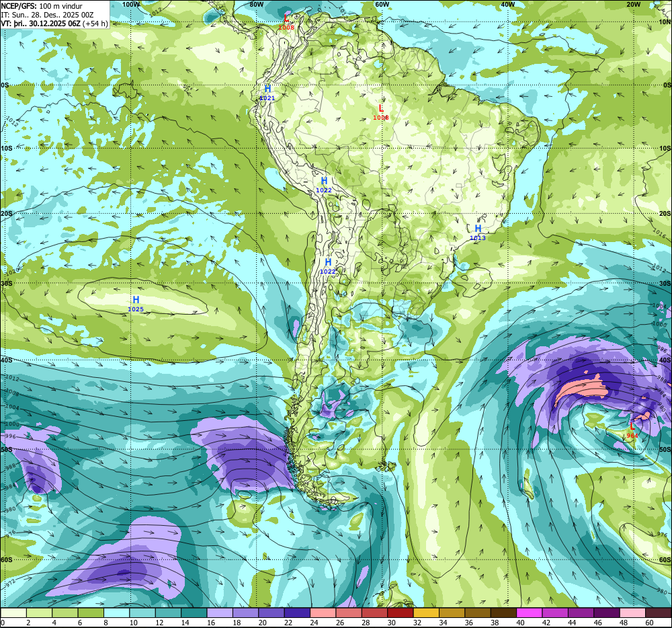Click the 40W longitude label
Image resolution: width=672 pixels, height=628 pixels.
click(x=507, y=4)
